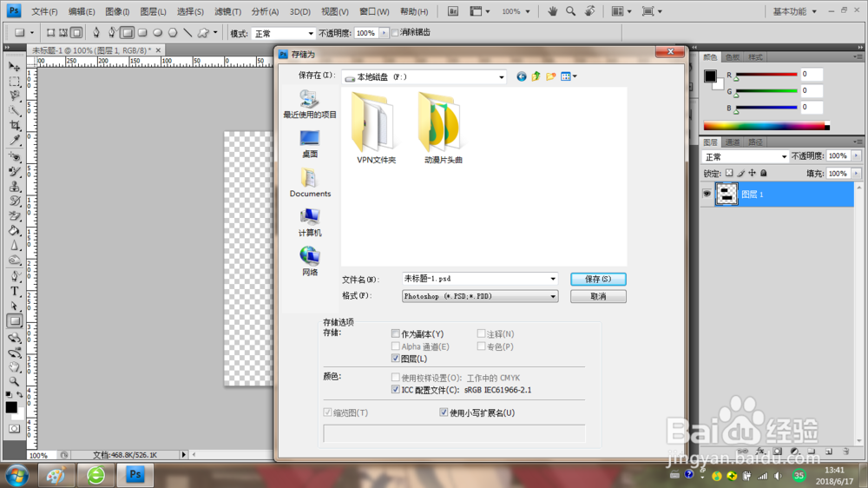This screenshot has width=868, height=488.
Task: Select the Paint Bucket tool
Action: (15, 231)
